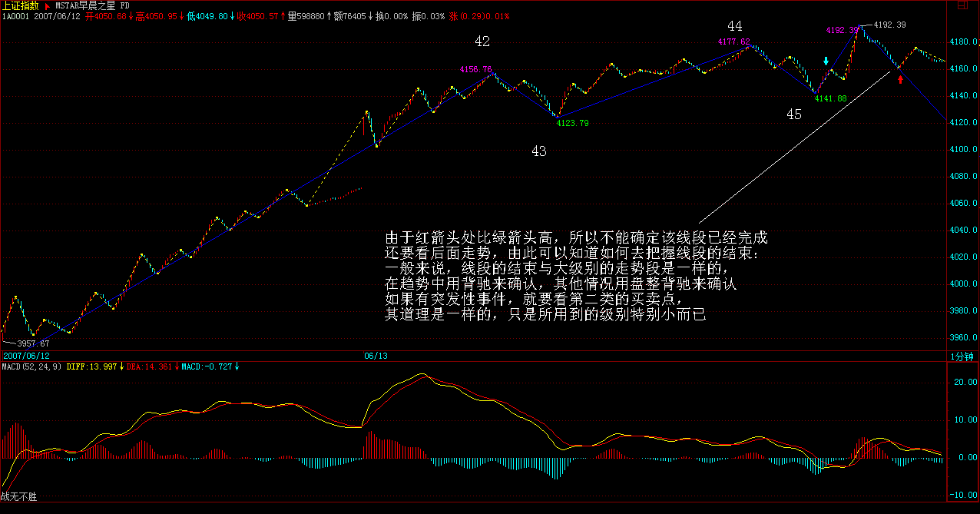Click the magenta 4156.76 peak price label
980x514 pixels.
pos(475,69)
